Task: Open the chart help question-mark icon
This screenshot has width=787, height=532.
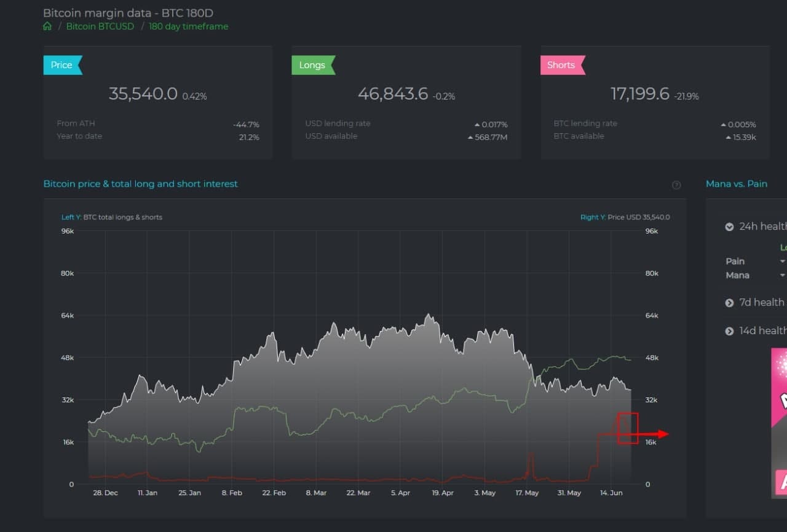Action: pyautogui.click(x=676, y=185)
